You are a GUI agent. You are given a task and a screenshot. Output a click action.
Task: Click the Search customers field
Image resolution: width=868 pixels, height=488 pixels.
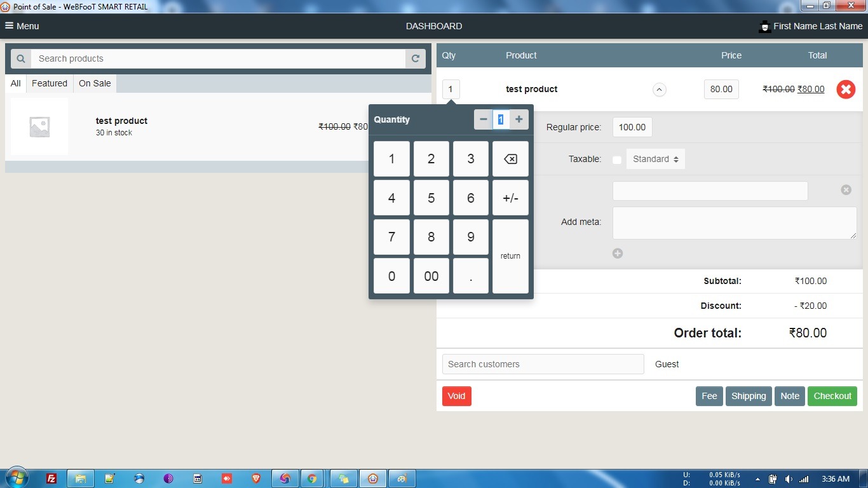(x=543, y=364)
